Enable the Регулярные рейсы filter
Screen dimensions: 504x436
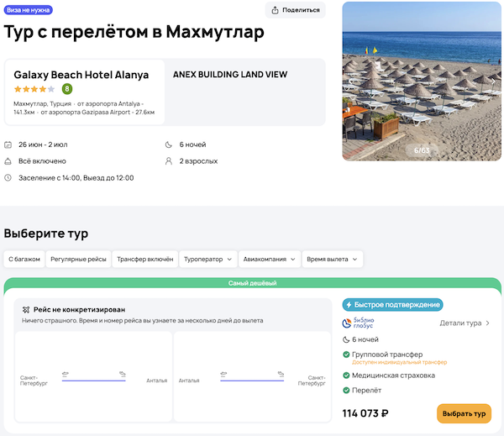click(x=78, y=260)
